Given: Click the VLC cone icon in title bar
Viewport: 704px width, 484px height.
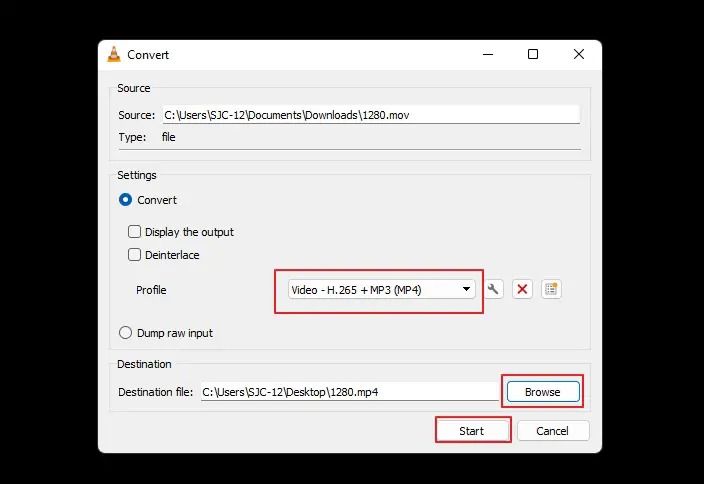Looking at the screenshot, I should pyautogui.click(x=114, y=54).
